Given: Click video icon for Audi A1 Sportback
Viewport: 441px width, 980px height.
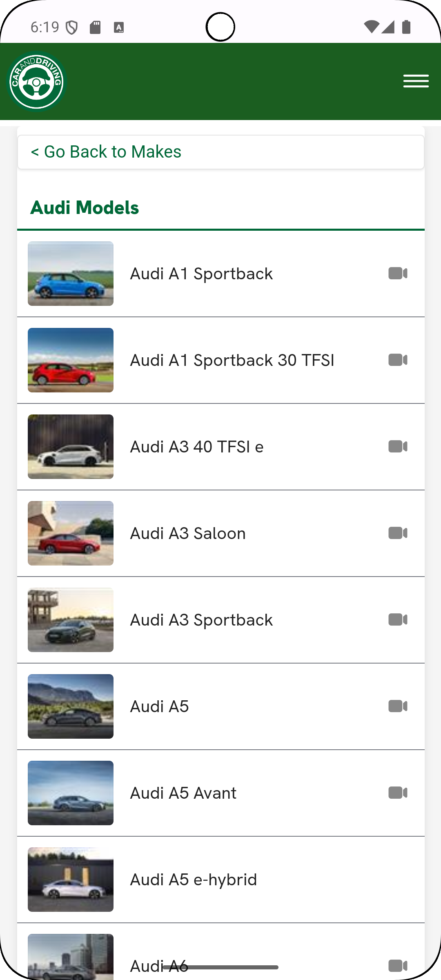Looking at the screenshot, I should coord(398,273).
